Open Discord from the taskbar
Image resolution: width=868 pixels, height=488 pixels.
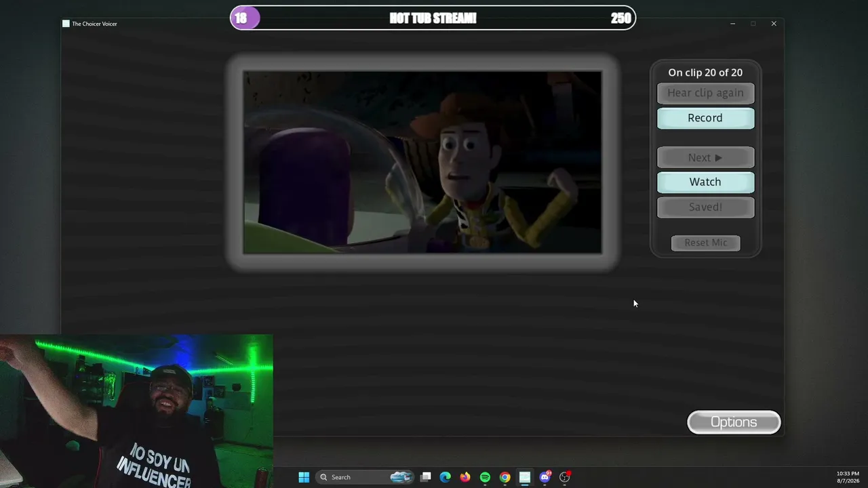545,477
